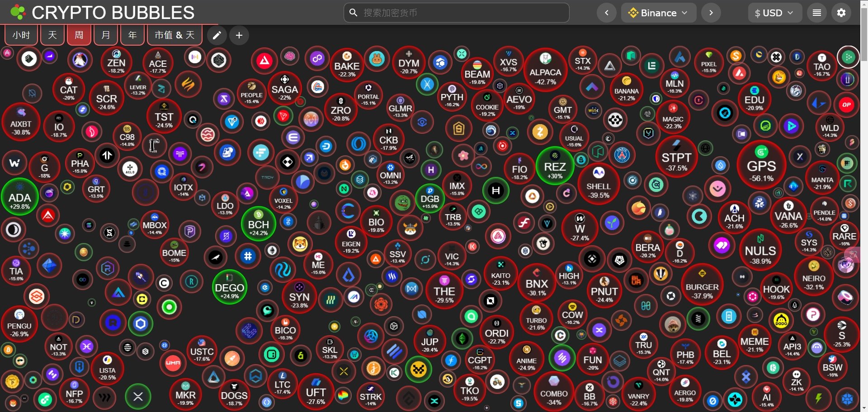The height and width of the screenshot is (412, 868).
Task: Open the pencil edit chart icon
Action: (217, 35)
